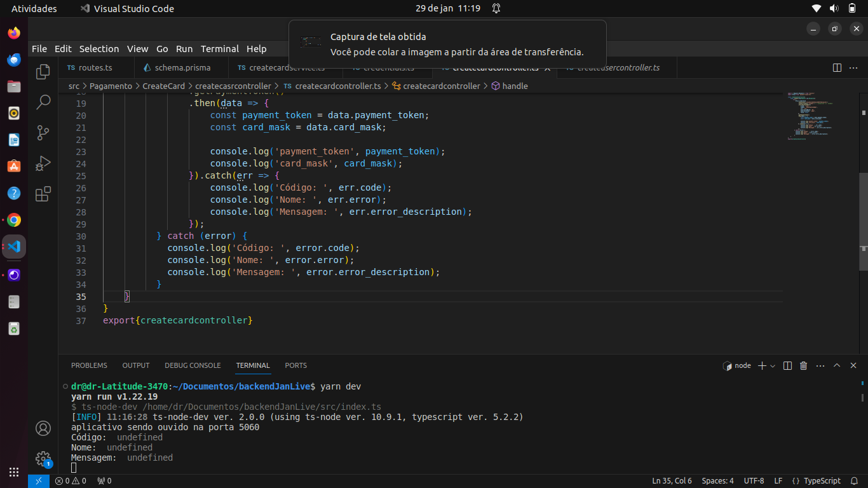Open Ubuntu Software from the dock
Viewport: 868px width, 488px height.
coord(14,166)
